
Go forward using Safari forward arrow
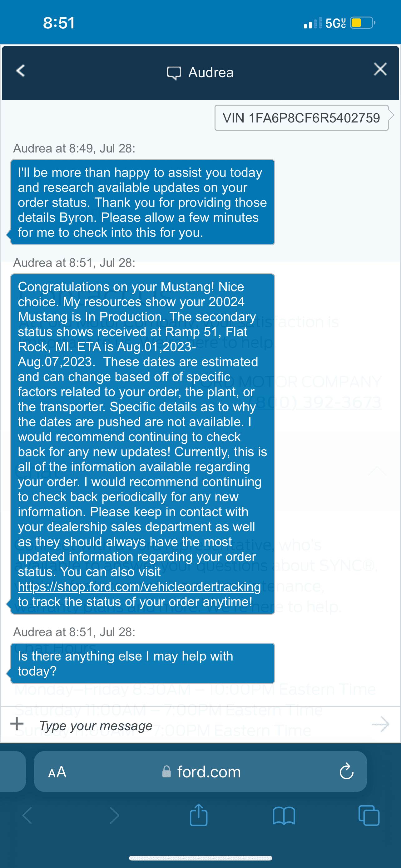[115, 816]
